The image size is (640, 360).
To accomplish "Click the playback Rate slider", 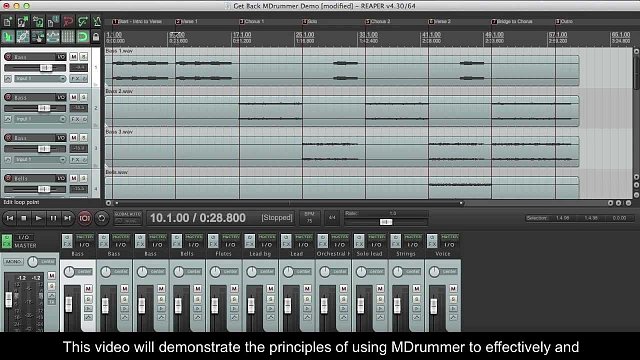I will click(386, 222).
